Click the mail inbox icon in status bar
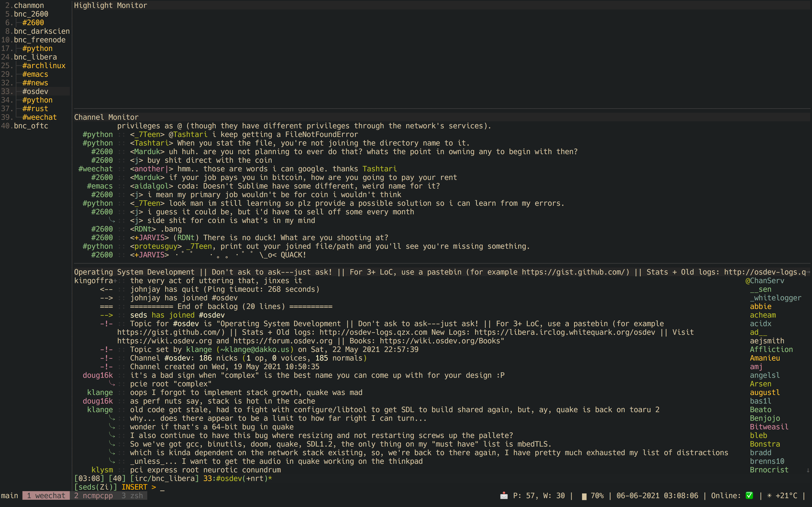Screen dimensions: 812x507 [x=504, y=496]
